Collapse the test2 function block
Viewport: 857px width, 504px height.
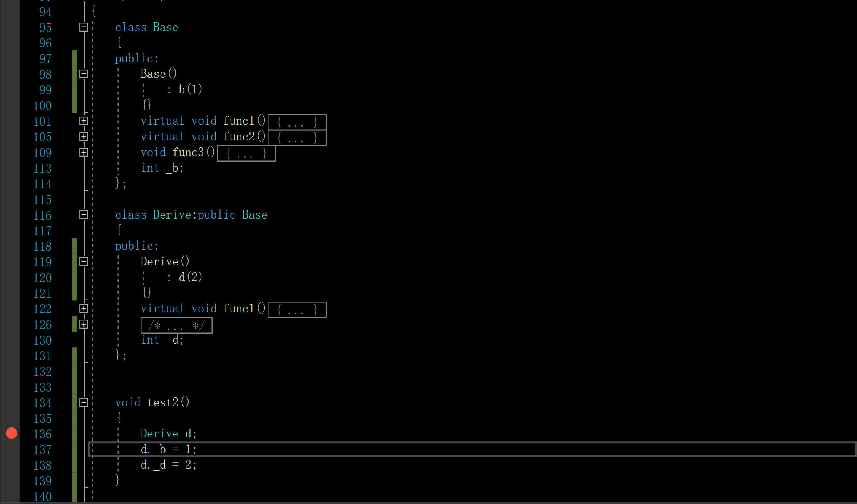(84, 402)
